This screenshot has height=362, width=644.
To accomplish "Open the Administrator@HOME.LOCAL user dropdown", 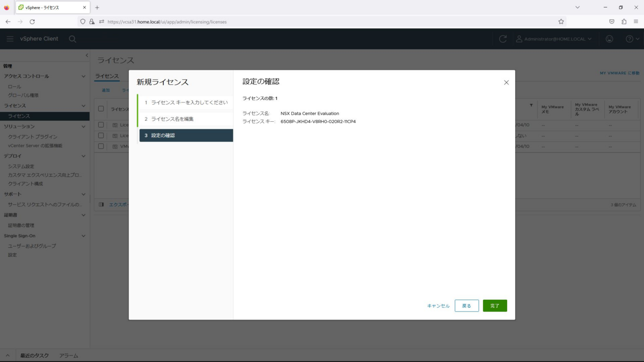I will pos(554,39).
